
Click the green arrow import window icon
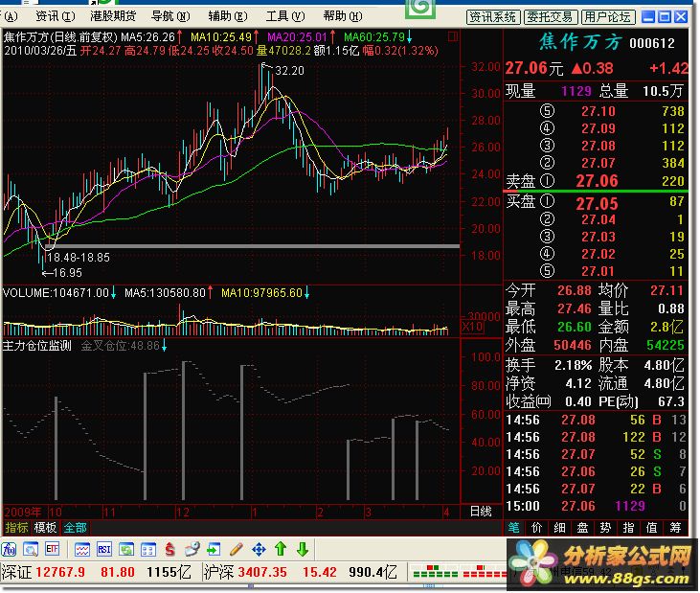tap(214, 550)
